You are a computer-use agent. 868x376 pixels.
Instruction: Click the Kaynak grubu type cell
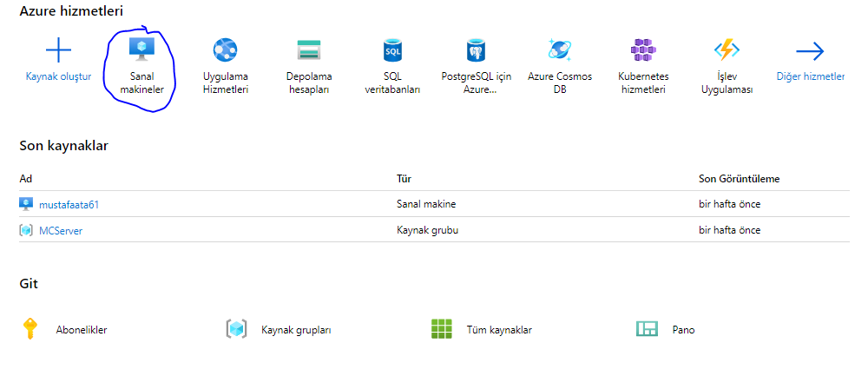(428, 230)
